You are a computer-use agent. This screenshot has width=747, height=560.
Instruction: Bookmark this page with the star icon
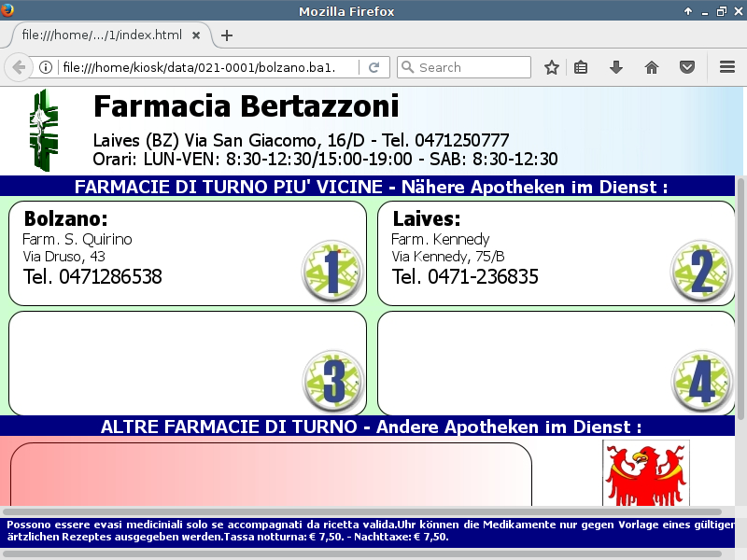[x=552, y=67]
